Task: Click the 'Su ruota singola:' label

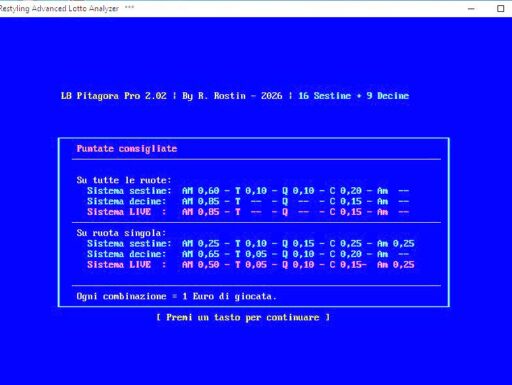Action: pyautogui.click(x=121, y=233)
